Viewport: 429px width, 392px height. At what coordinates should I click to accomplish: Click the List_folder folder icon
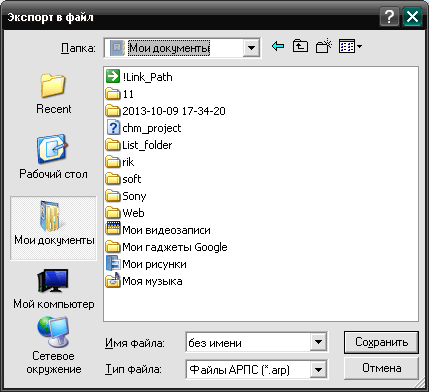click(113, 145)
